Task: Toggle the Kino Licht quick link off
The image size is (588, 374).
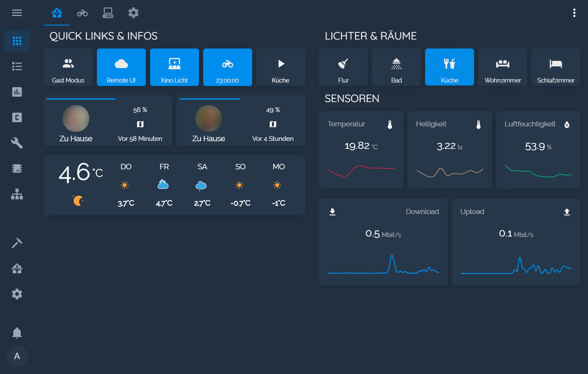Action: [174, 67]
